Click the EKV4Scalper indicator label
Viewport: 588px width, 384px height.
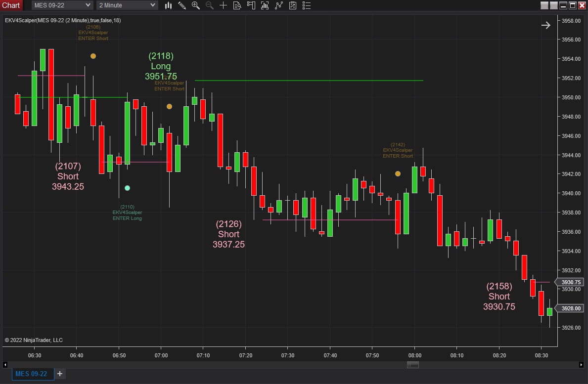[x=63, y=20]
